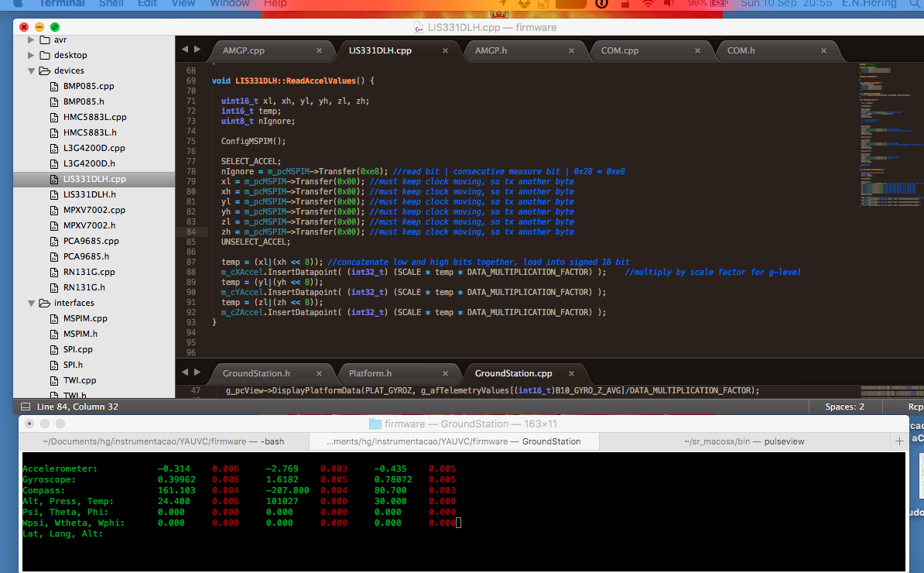Close the COM.h tab

pyautogui.click(x=823, y=50)
